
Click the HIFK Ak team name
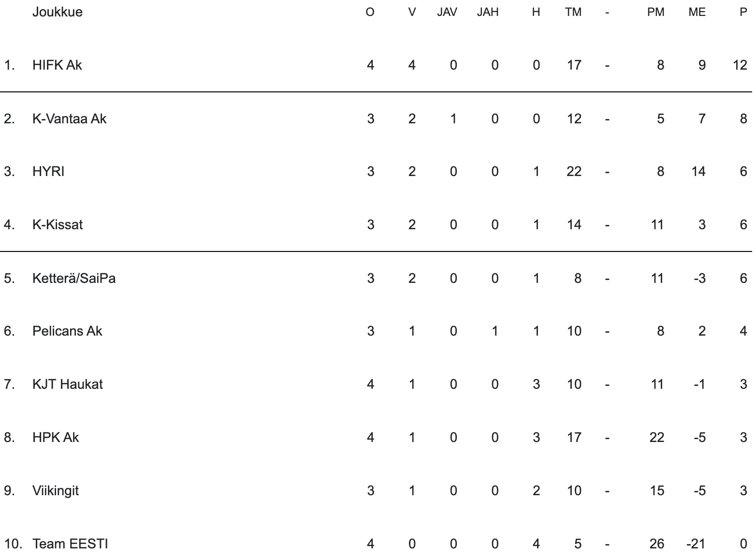57,65
